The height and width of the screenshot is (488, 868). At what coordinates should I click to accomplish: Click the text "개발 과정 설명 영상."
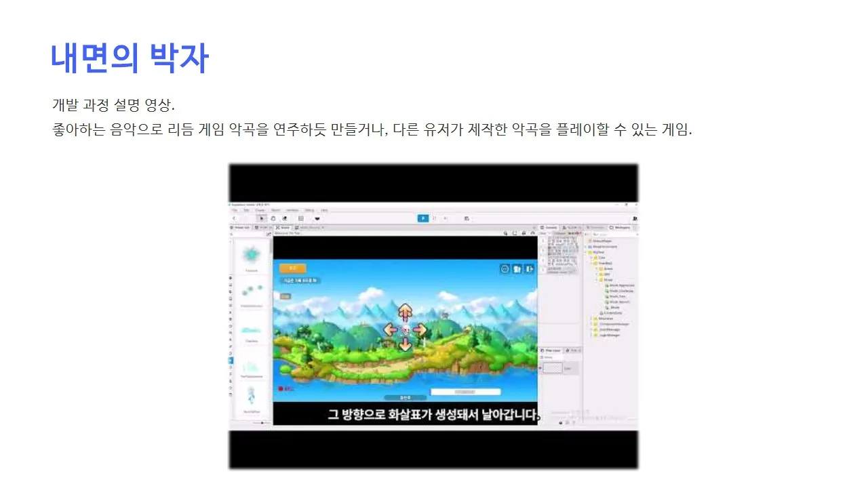[x=113, y=106]
